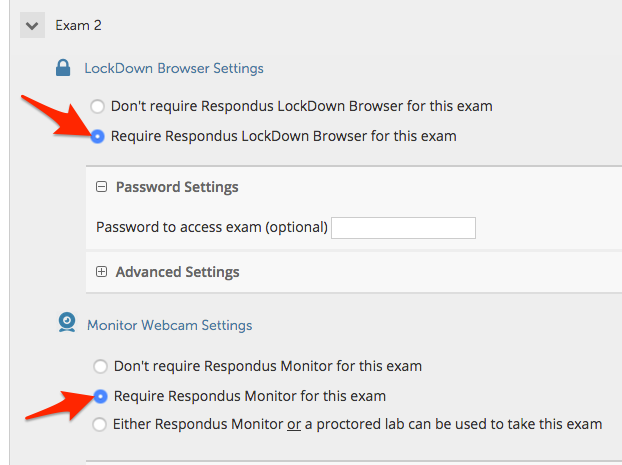Image resolution: width=622 pixels, height=465 pixels.
Task: Click 'Password to access exam (optional)' label
Action: pyautogui.click(x=212, y=227)
